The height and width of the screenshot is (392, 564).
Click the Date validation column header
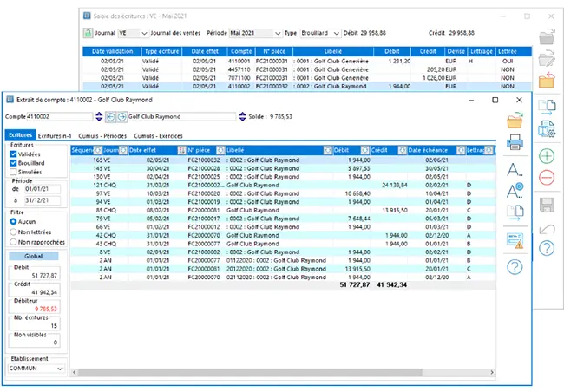point(112,51)
